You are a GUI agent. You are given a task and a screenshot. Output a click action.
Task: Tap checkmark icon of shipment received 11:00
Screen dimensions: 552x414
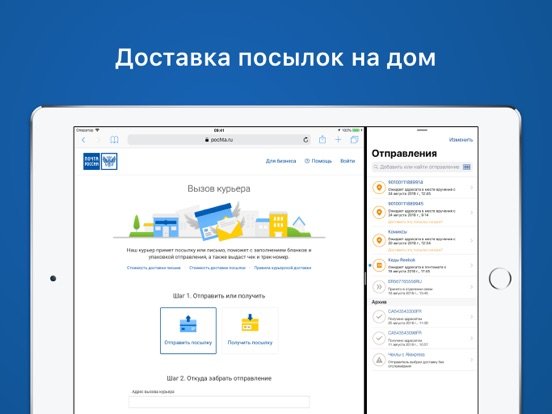379,316
